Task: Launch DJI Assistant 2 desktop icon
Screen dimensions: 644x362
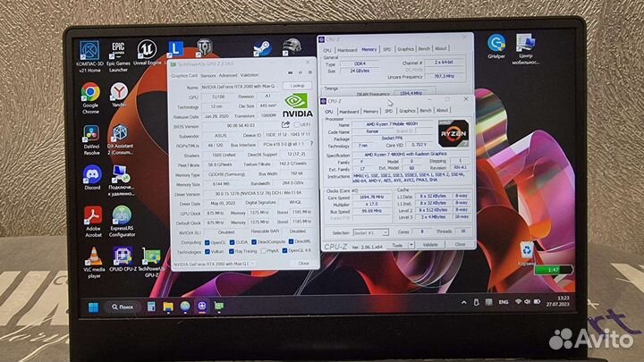Action: pos(120,140)
